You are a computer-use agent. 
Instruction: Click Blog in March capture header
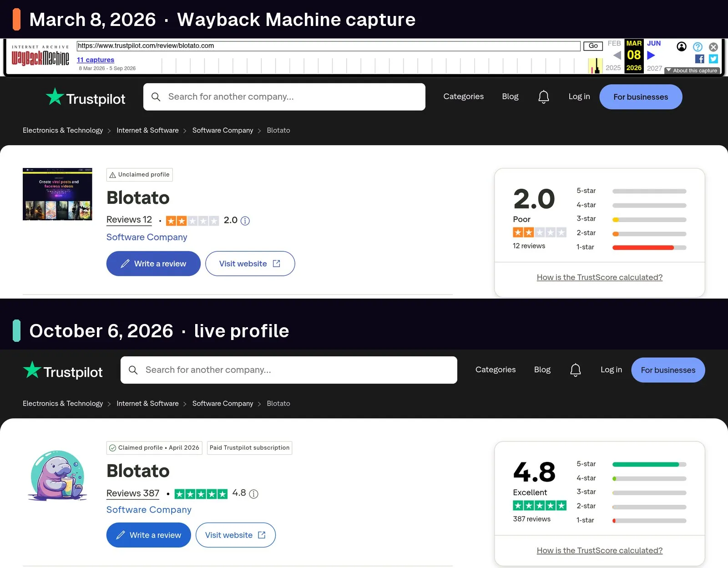tap(511, 96)
